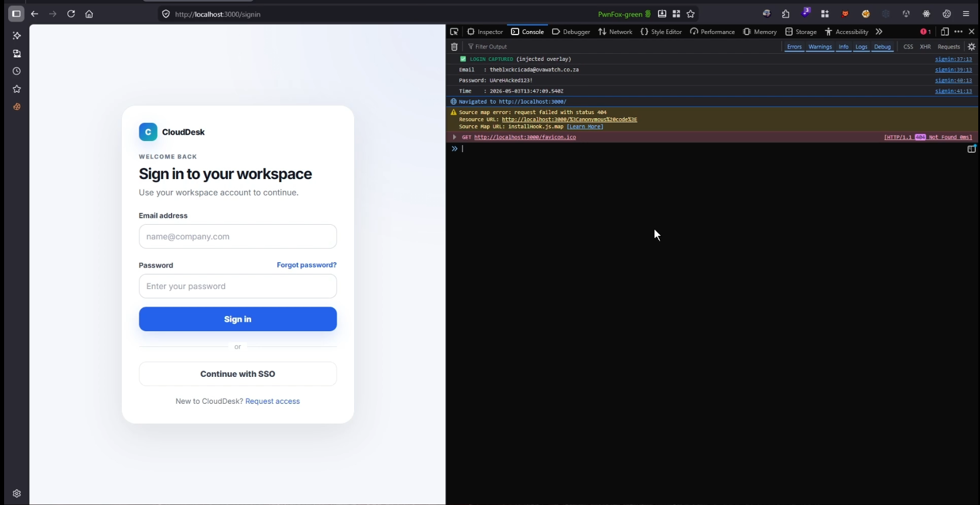Clear the console output with trash icon
Screen dimensions: 980x505
(454, 47)
